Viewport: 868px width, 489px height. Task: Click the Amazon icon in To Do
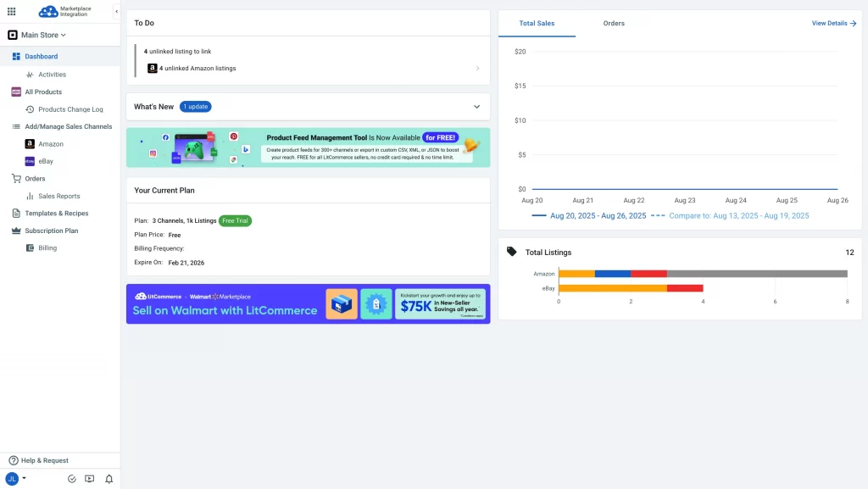[x=153, y=69]
